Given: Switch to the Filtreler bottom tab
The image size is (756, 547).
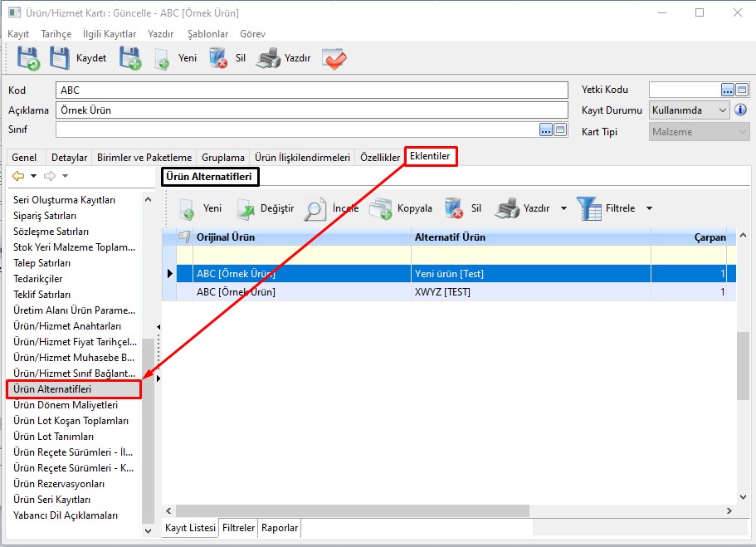Looking at the screenshot, I should (238, 528).
